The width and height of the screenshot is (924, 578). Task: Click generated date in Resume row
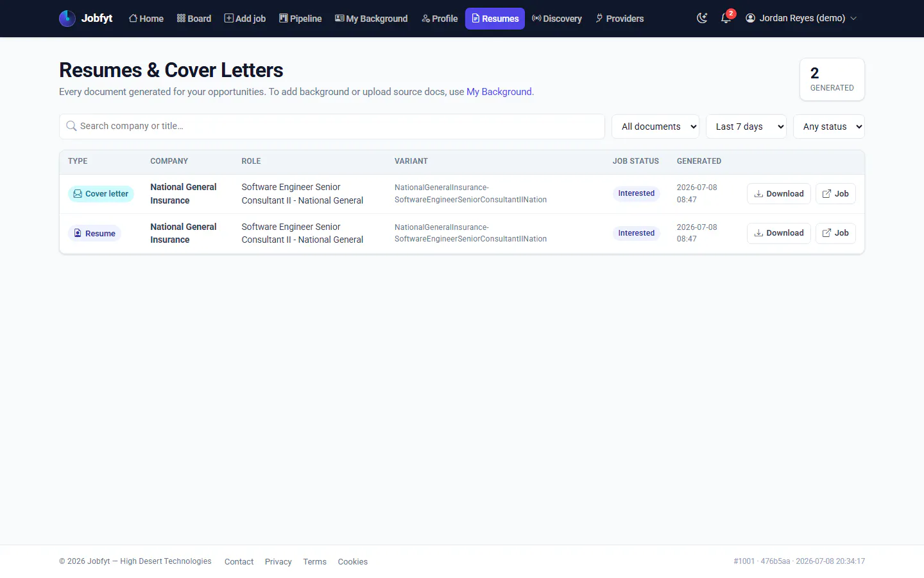pyautogui.click(x=697, y=233)
